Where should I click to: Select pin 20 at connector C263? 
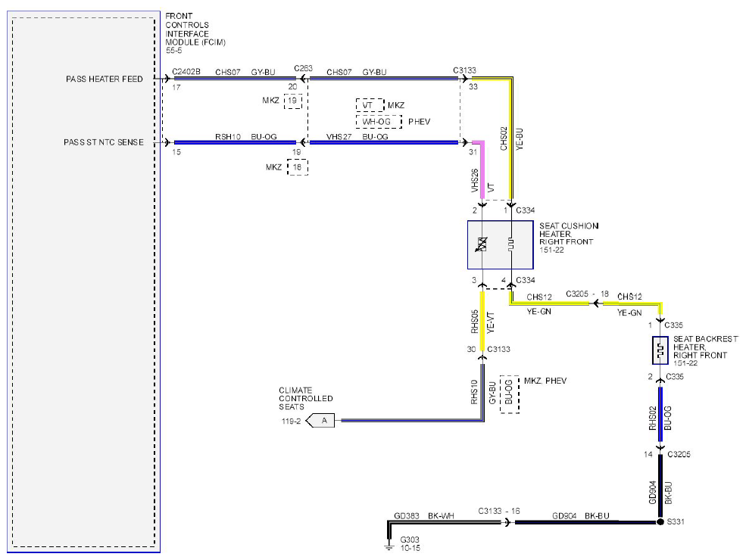point(292,86)
